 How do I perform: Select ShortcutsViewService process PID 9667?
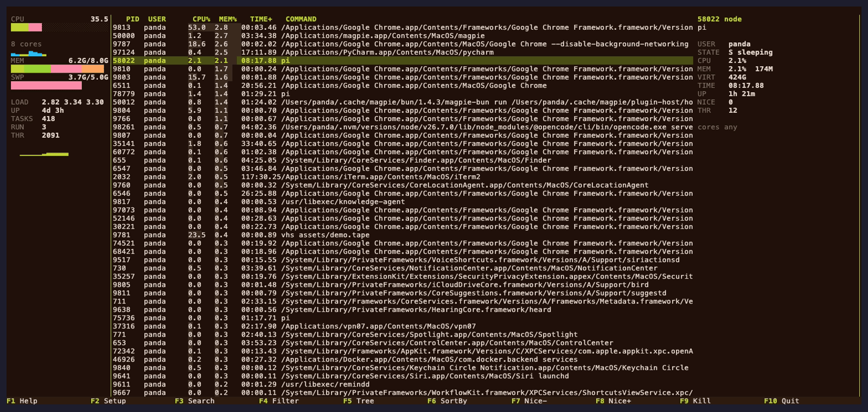403,392
